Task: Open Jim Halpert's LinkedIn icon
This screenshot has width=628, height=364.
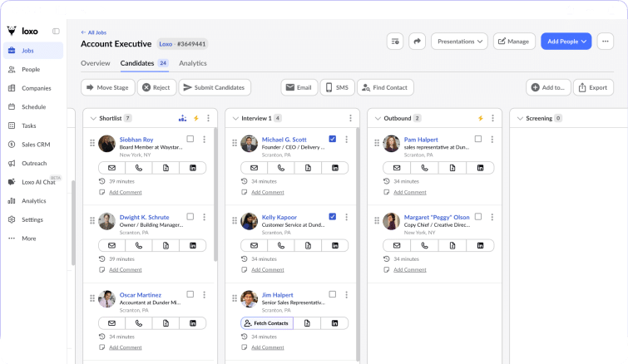Action: pos(334,323)
